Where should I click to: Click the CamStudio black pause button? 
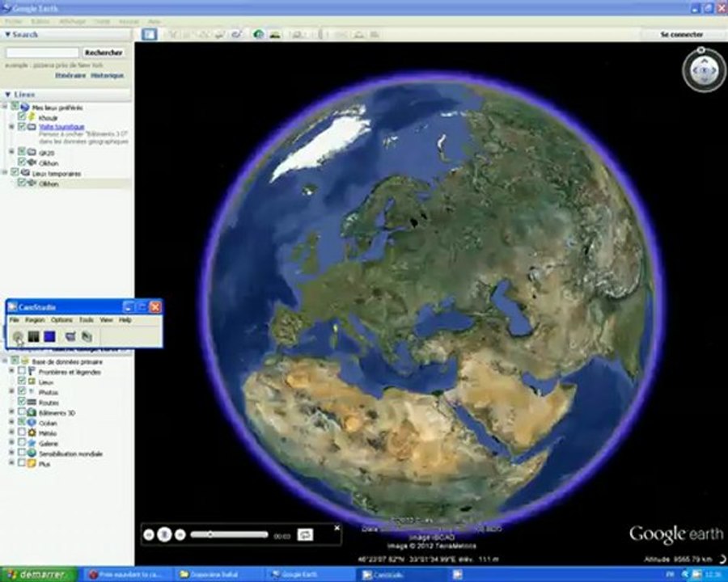pos(33,336)
